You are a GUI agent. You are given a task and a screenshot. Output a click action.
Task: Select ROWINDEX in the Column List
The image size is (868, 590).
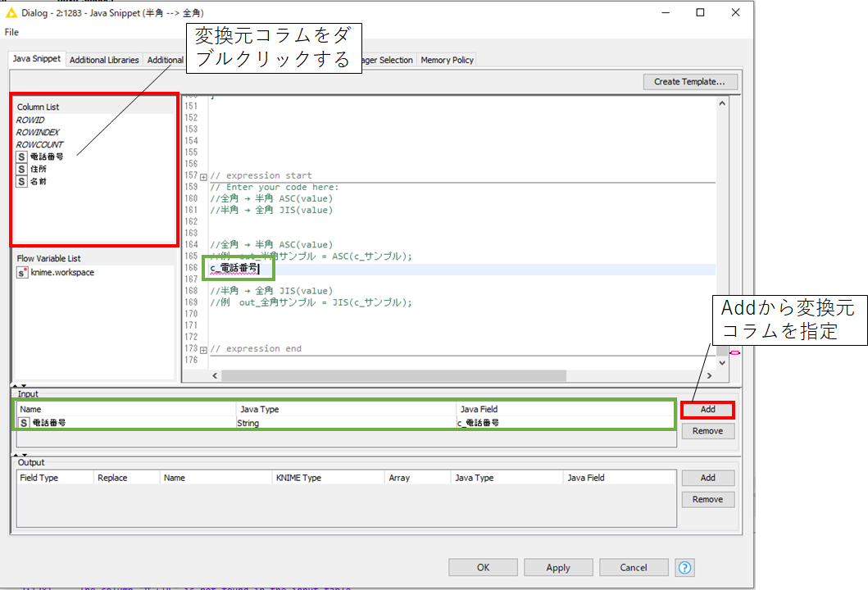38,132
